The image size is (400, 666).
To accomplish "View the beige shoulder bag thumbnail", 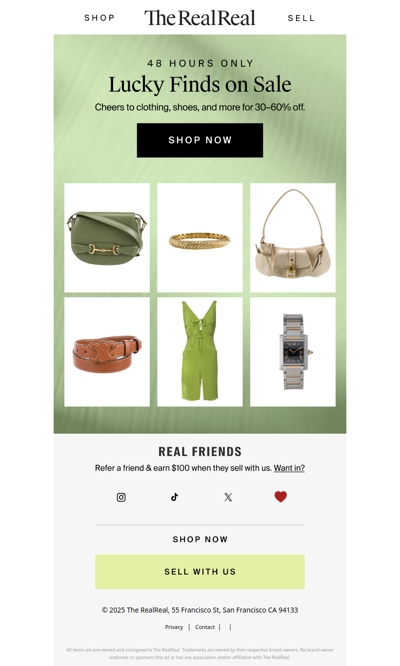I will tap(293, 238).
